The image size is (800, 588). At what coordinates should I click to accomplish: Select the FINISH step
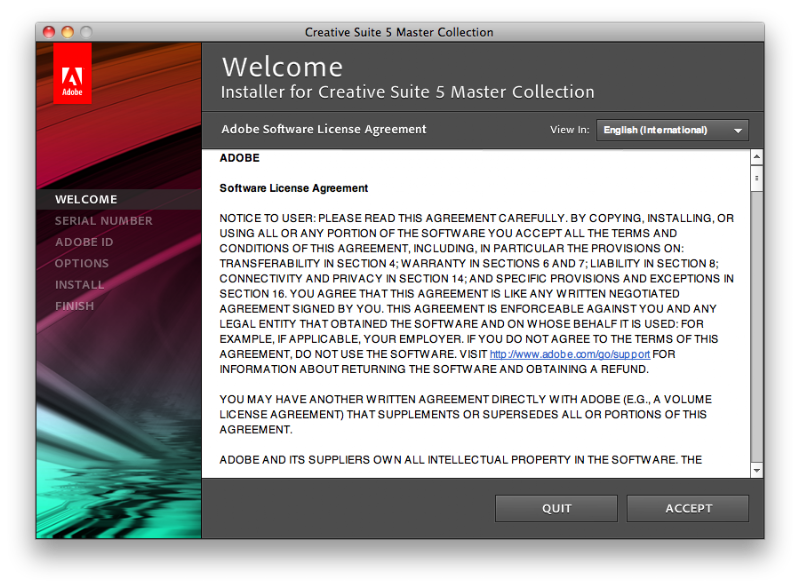pyautogui.click(x=74, y=306)
